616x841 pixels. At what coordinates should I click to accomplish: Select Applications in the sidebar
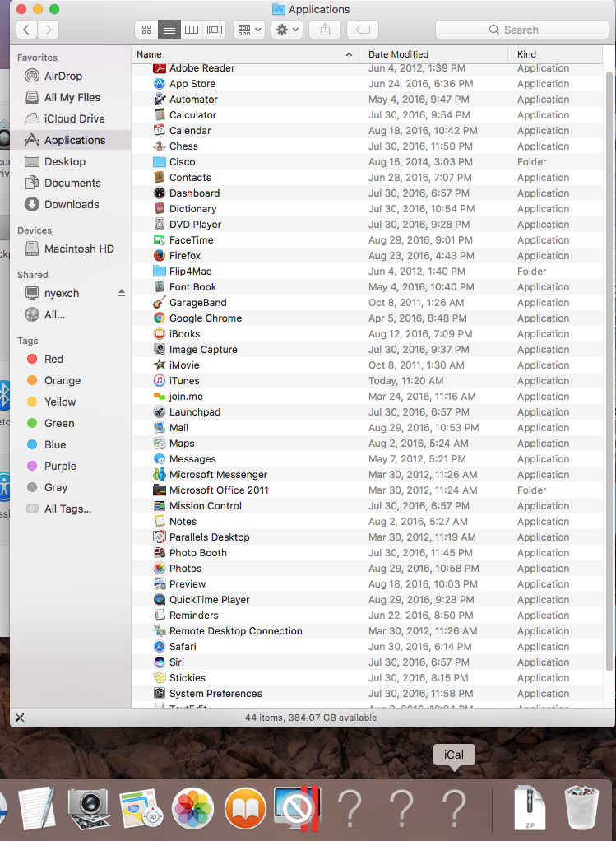coord(70,140)
